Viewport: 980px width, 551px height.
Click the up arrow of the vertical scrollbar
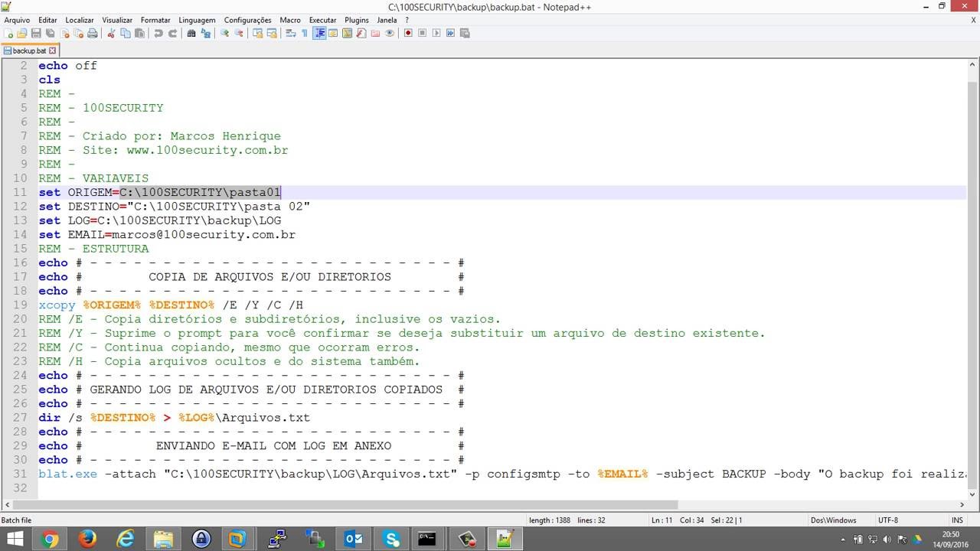point(973,65)
